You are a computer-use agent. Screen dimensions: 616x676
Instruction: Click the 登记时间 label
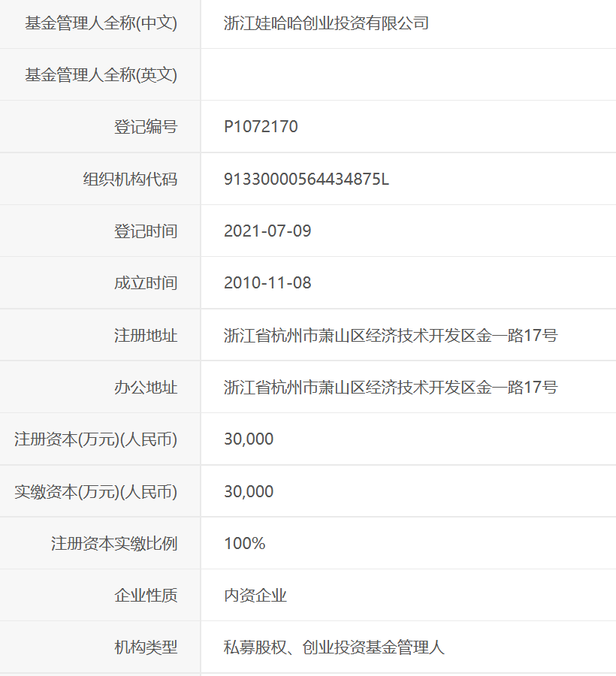coord(146,231)
